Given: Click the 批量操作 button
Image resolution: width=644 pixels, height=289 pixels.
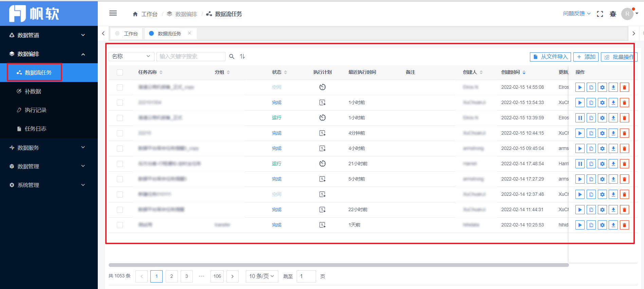Looking at the screenshot, I should 619,57.
